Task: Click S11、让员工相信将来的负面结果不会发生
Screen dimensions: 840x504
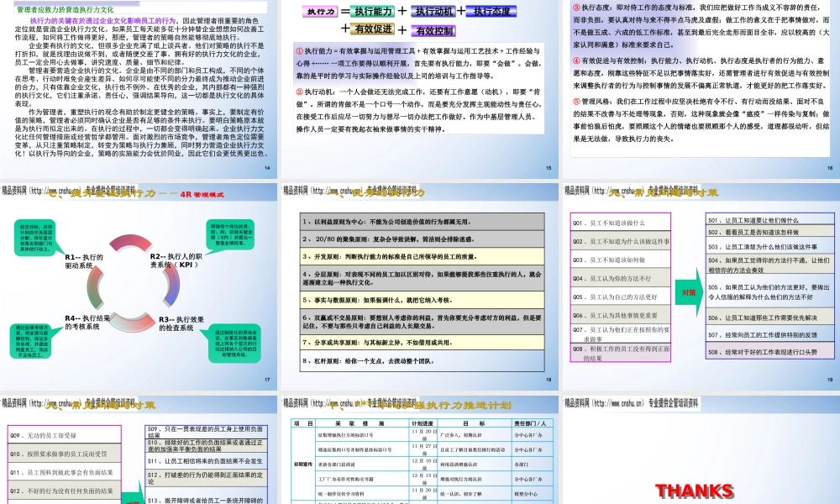Action: pyautogui.click(x=206, y=460)
